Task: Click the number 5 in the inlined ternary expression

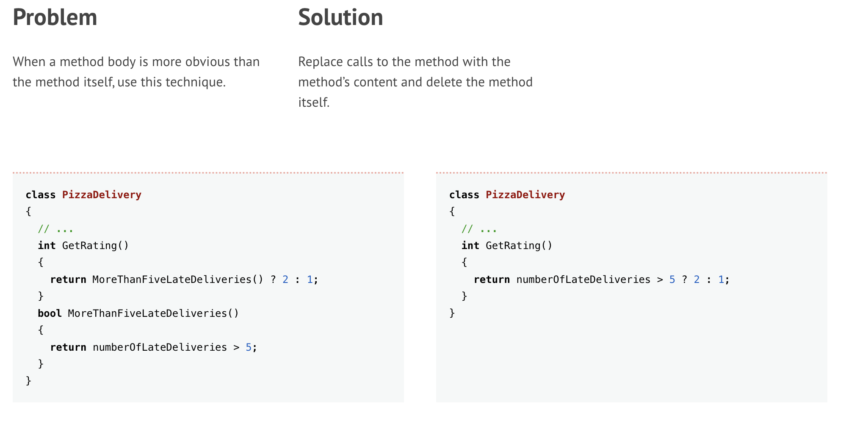Action: point(672,280)
